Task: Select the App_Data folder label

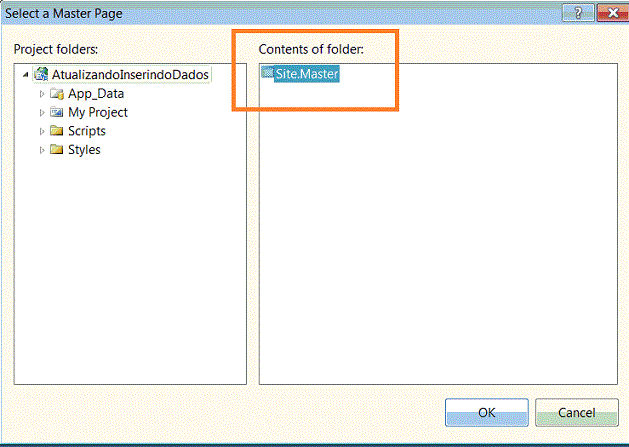Action: (x=96, y=93)
